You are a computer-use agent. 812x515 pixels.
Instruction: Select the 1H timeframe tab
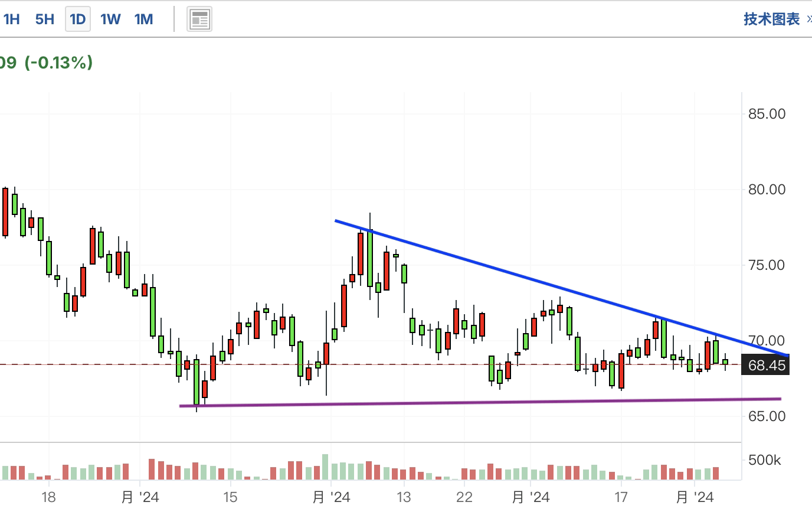click(12, 19)
